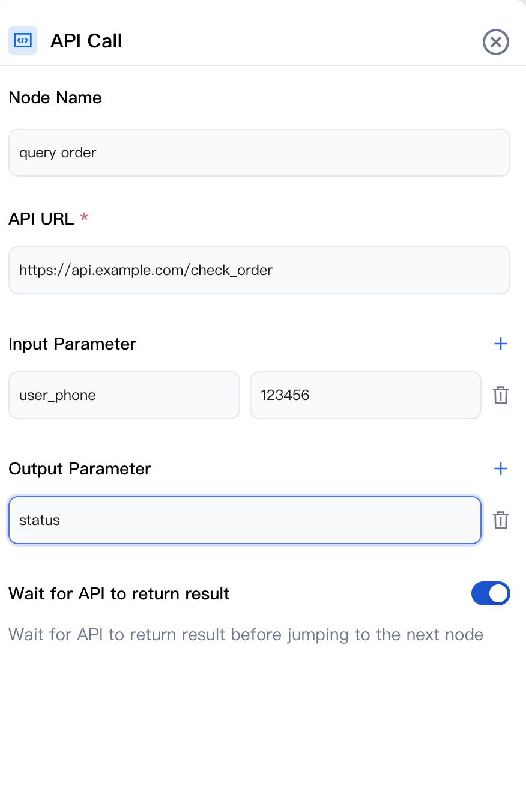The width and height of the screenshot is (526, 812).
Task: Click into the API URL text field
Action: tap(259, 270)
